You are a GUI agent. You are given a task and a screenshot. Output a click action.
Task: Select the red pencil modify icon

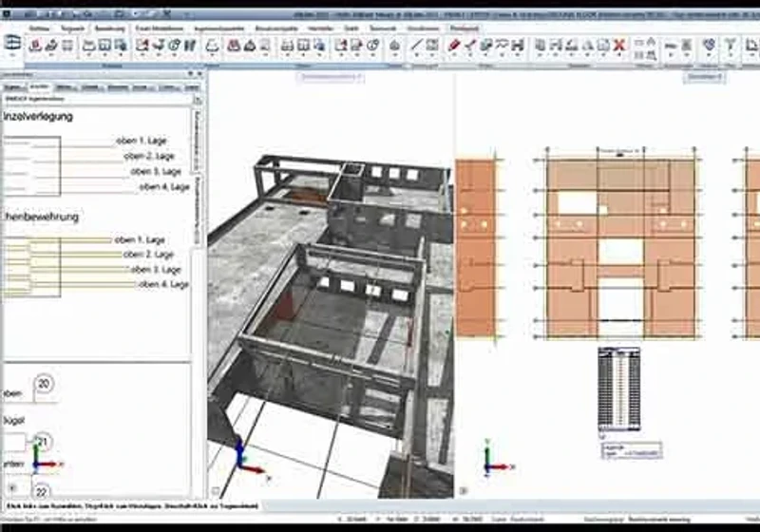tap(453, 45)
